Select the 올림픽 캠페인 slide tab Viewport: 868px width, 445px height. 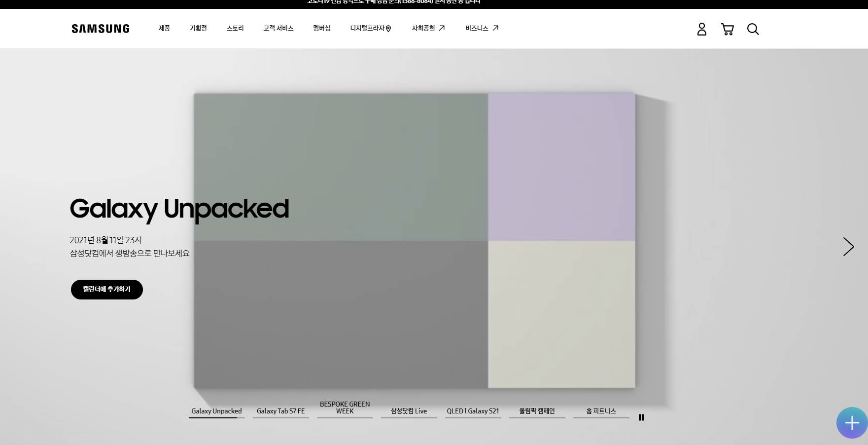point(537,411)
